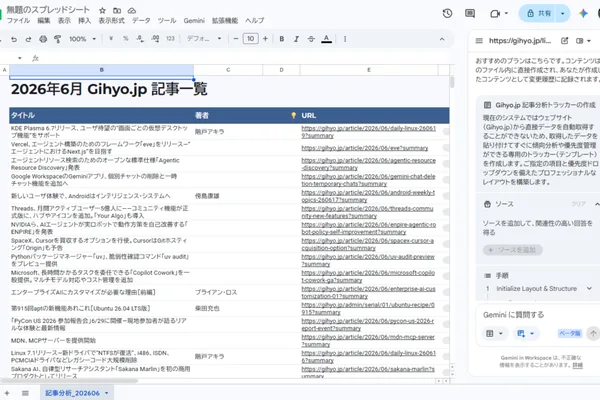Open the ファイル menu
Screen dimensions: 600x400
pyautogui.click(x=18, y=21)
